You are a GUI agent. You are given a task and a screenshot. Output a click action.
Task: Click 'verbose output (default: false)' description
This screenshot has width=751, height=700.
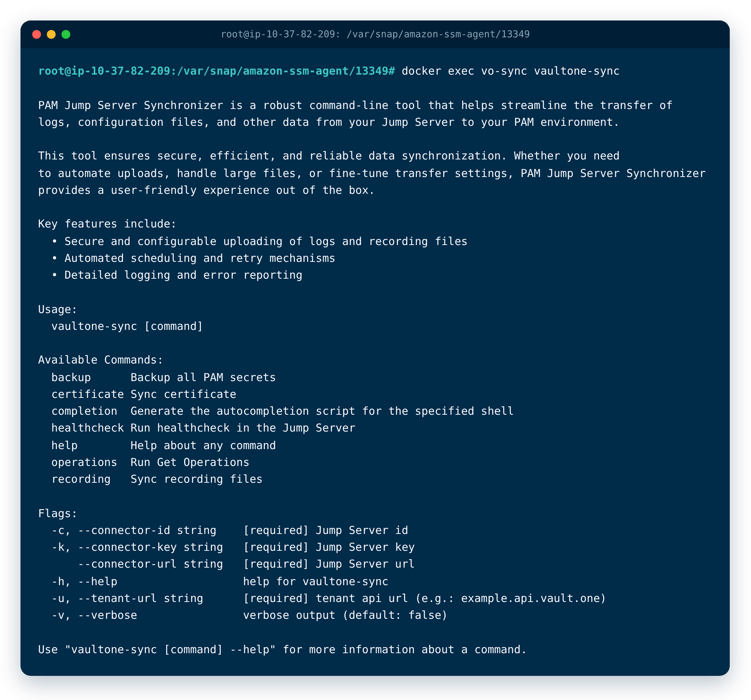click(x=345, y=615)
